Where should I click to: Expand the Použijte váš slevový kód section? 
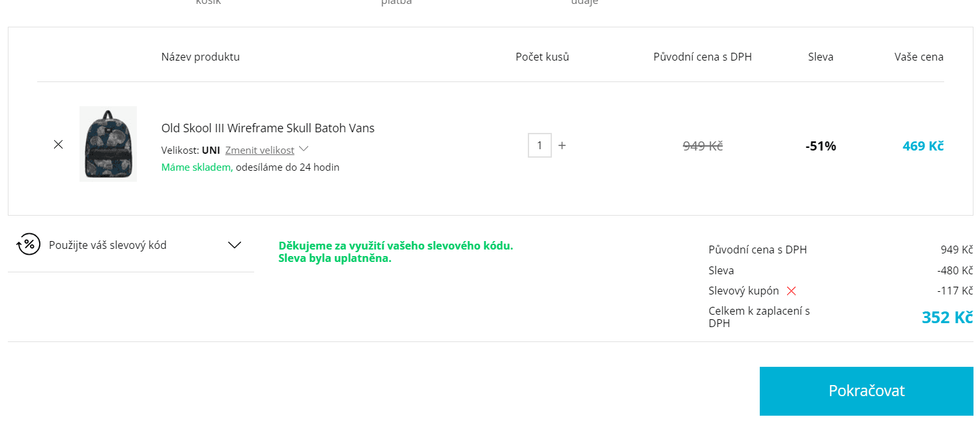pyautogui.click(x=235, y=245)
